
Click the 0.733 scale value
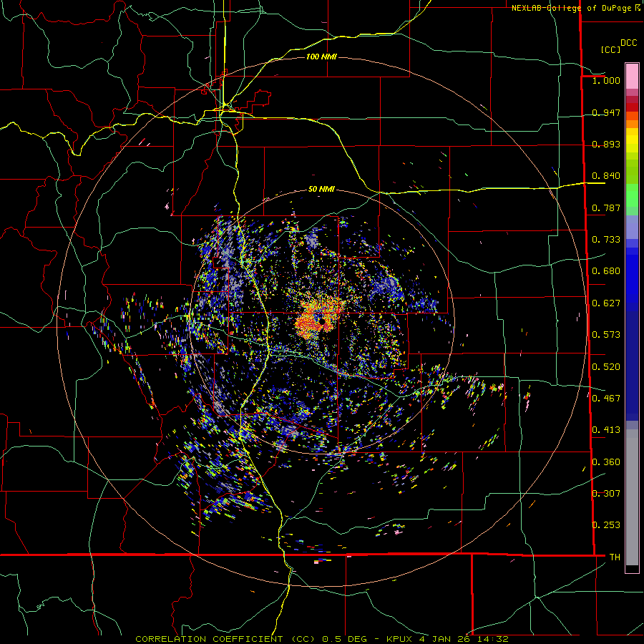(x=606, y=240)
